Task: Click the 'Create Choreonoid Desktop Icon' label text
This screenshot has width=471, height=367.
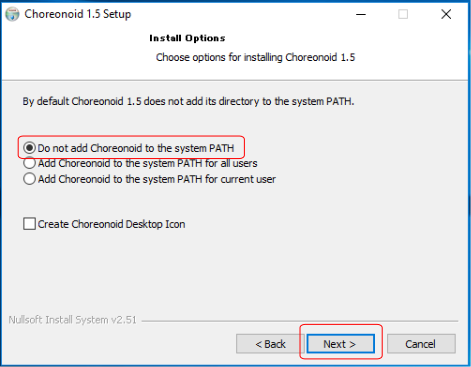Action: 111,224
